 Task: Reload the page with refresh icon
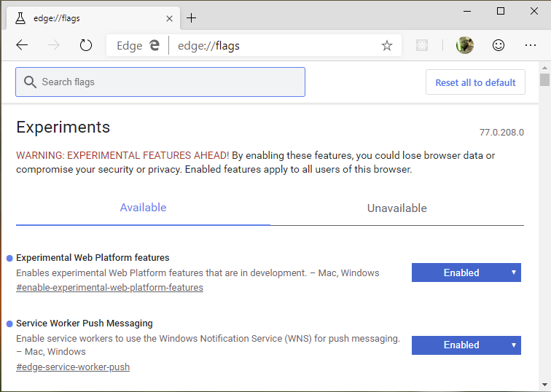(x=86, y=45)
